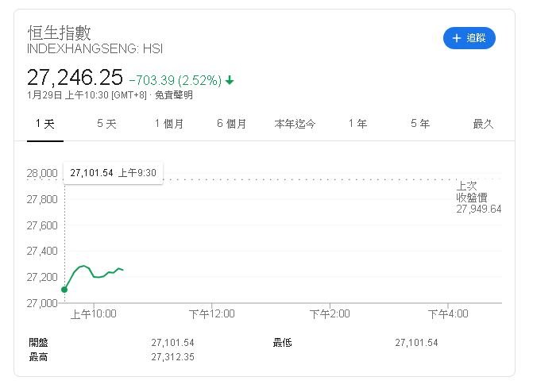Click the green opening-price dot on the chart

tap(64, 290)
